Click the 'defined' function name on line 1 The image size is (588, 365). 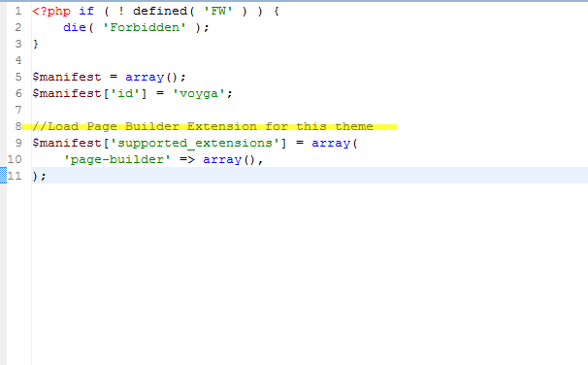[160, 11]
